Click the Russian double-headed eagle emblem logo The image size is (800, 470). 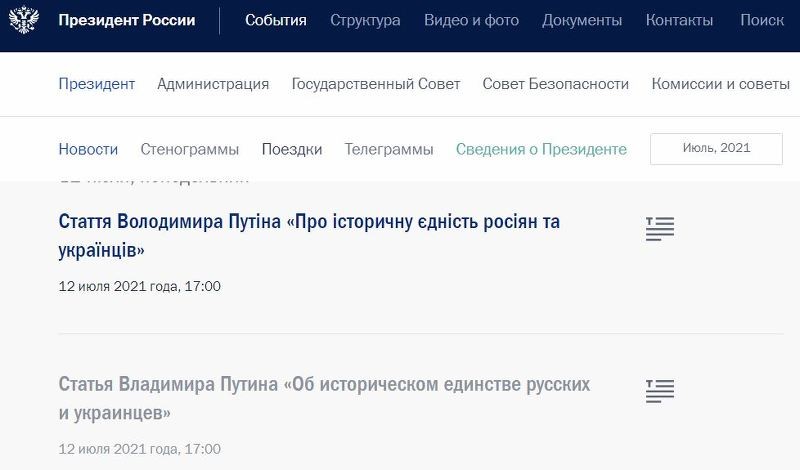click(x=23, y=20)
